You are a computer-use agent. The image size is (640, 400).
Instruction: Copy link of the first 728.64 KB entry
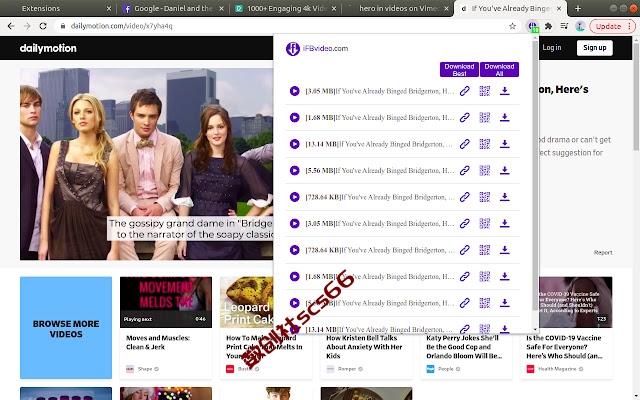click(x=464, y=197)
